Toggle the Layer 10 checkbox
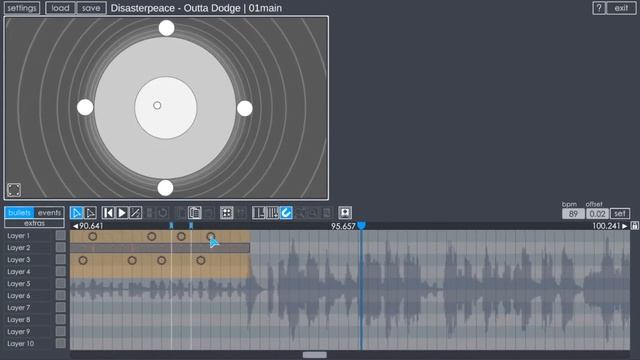This screenshot has width=640, height=360. pos(60,344)
